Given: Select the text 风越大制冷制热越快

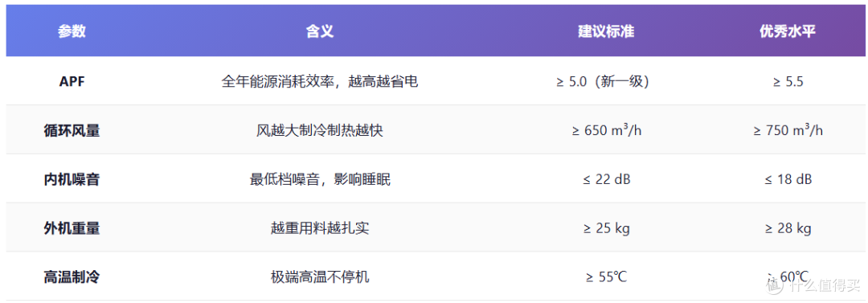Looking at the screenshot, I should (x=319, y=131).
